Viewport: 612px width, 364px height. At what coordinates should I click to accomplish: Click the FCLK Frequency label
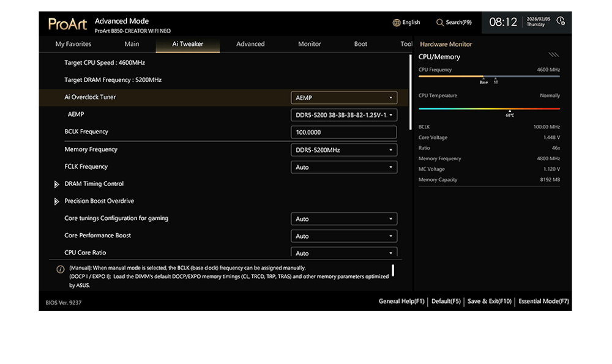(x=86, y=166)
